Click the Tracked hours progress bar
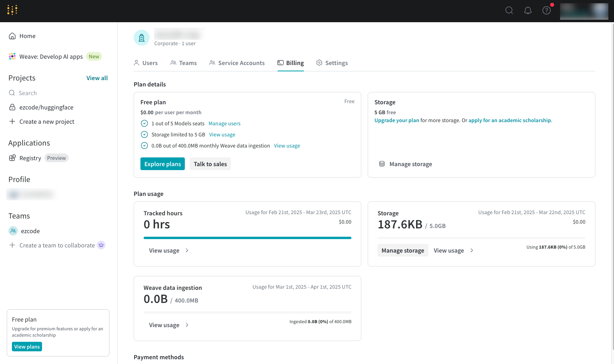This screenshot has width=614, height=364. 248,238
